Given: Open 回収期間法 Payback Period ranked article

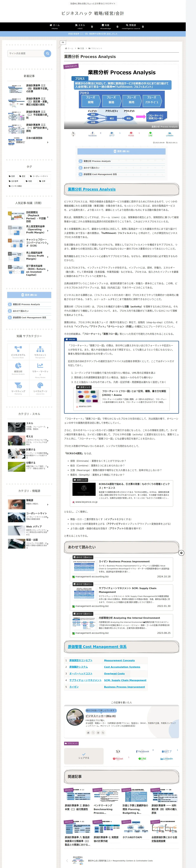Looking at the screenshot, I should [x=29, y=217].
